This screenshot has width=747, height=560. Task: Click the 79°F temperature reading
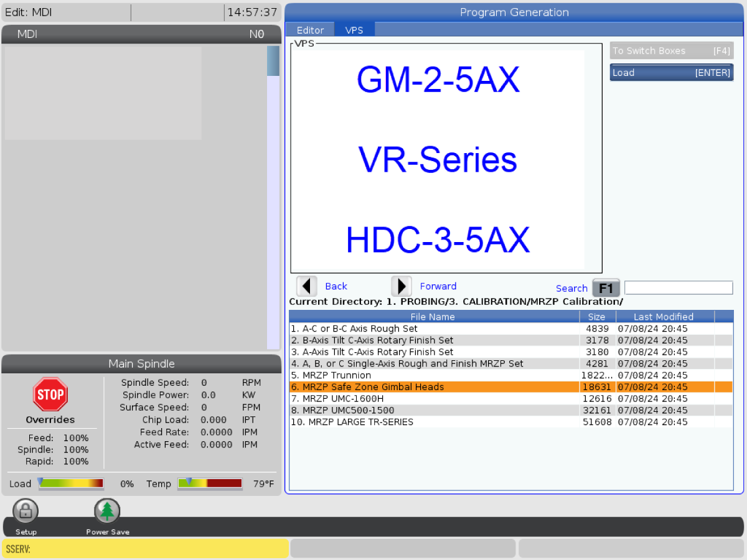pos(263,483)
